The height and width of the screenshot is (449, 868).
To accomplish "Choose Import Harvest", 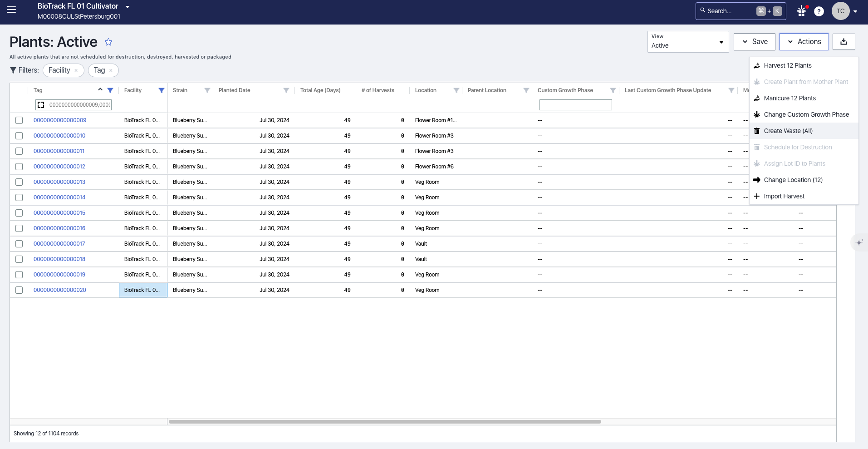I will pos(804,196).
